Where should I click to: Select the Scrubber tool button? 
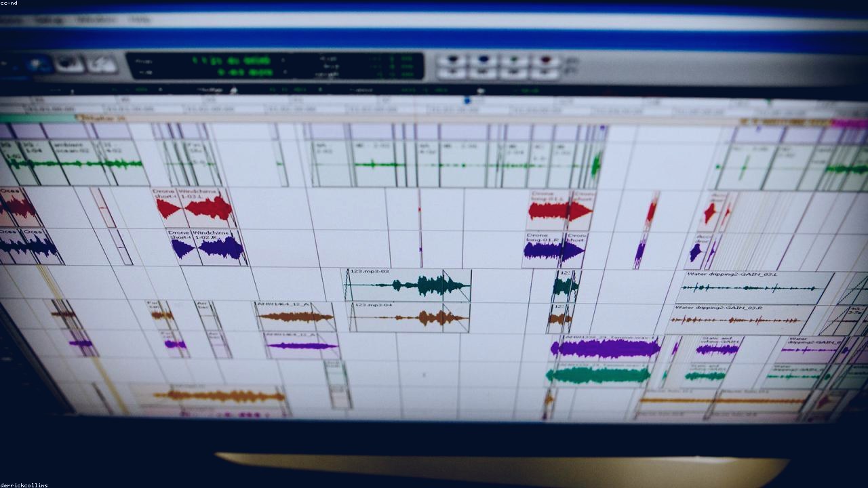(x=68, y=64)
